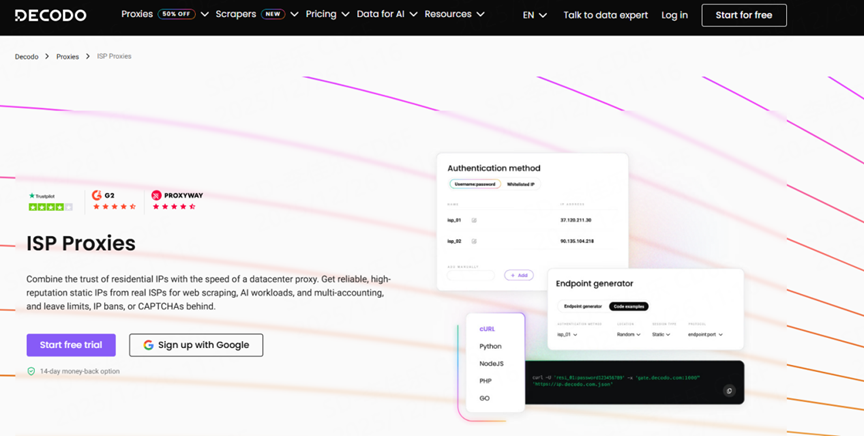Click the G2 rating logo
The height and width of the screenshot is (436, 864).
[x=103, y=196]
